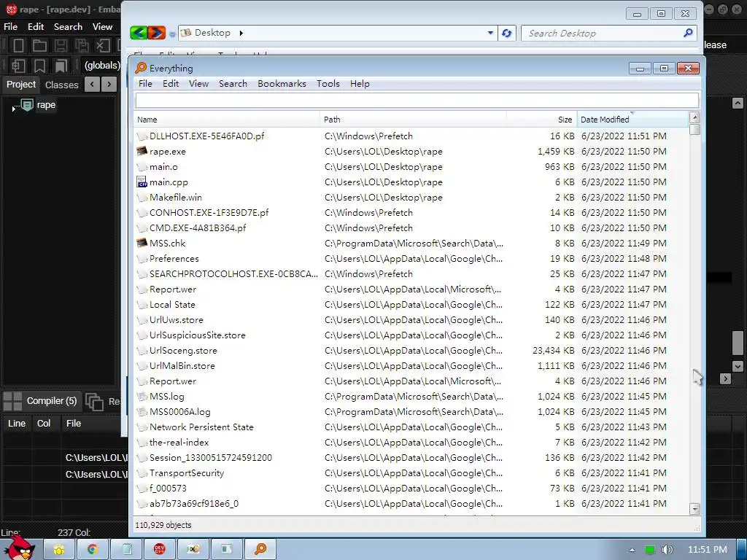
Task: Sort by the Size column header
Action: (542, 120)
